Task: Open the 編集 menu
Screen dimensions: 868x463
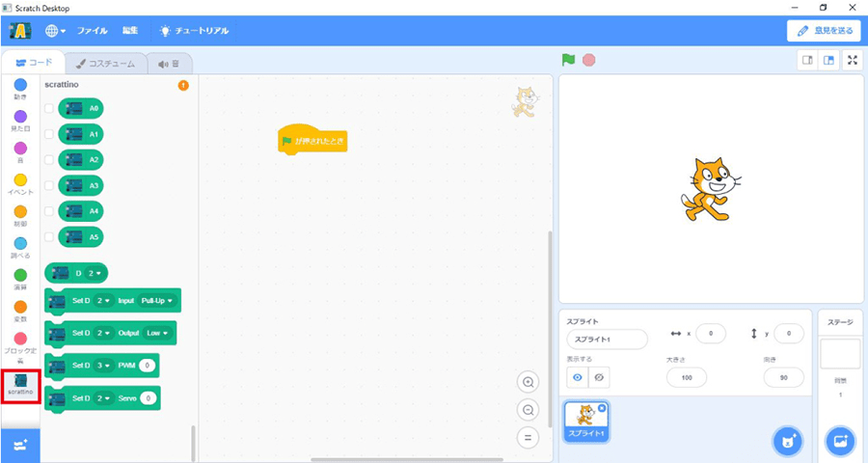Action: (130, 31)
